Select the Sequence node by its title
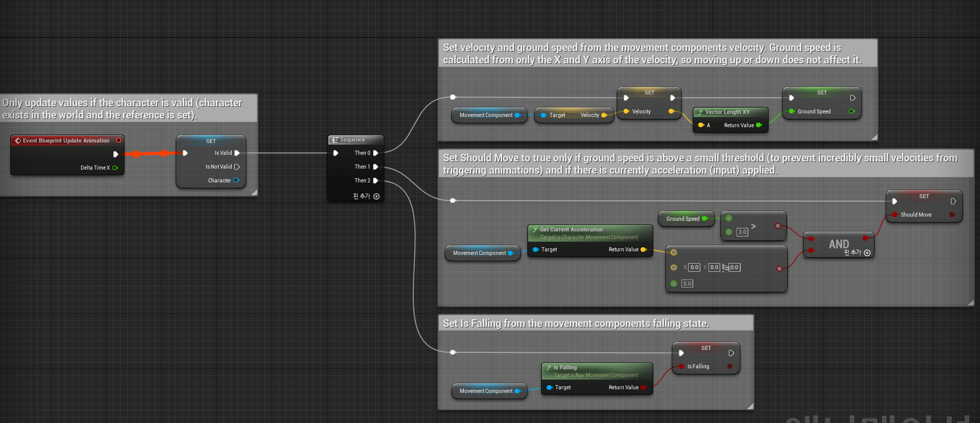 coord(352,139)
